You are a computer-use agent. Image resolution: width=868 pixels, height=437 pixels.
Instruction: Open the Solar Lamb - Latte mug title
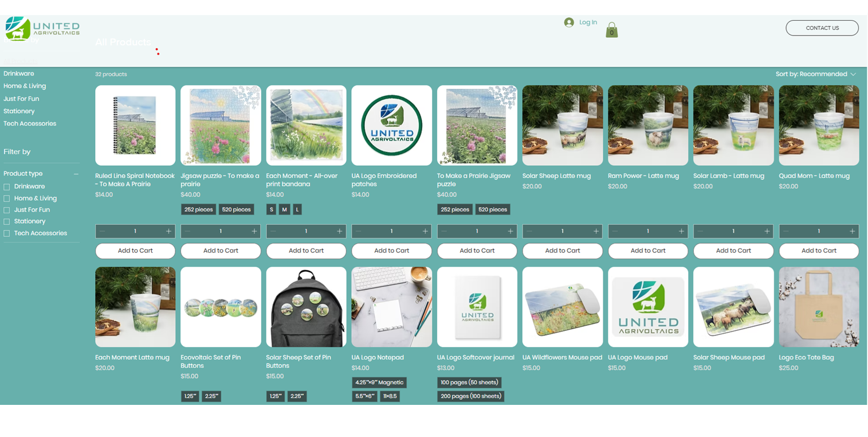click(729, 176)
